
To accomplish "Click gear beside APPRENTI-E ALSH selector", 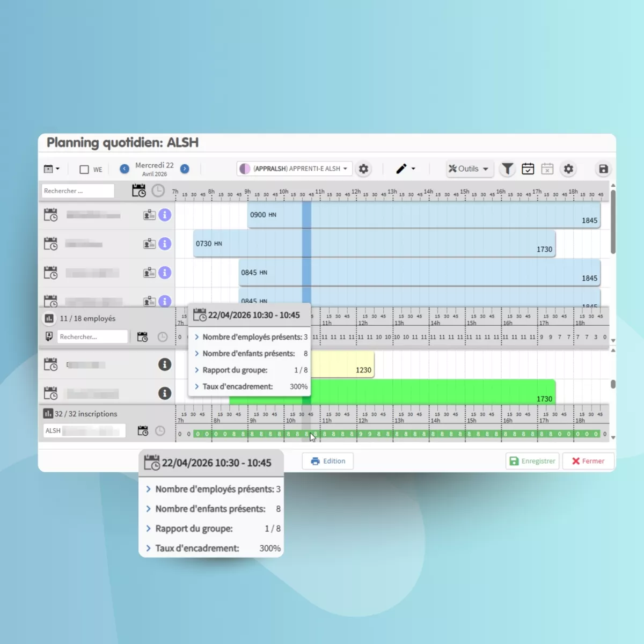I will (363, 169).
